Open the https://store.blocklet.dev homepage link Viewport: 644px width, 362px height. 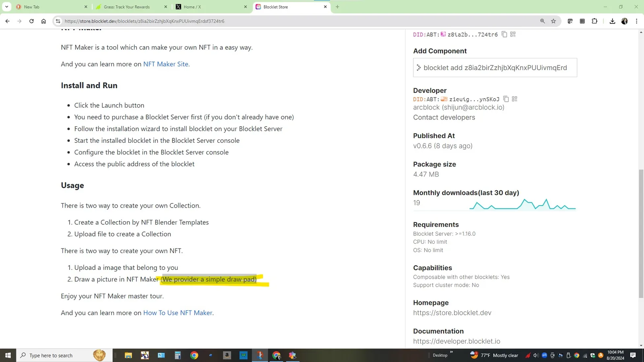pyautogui.click(x=452, y=313)
